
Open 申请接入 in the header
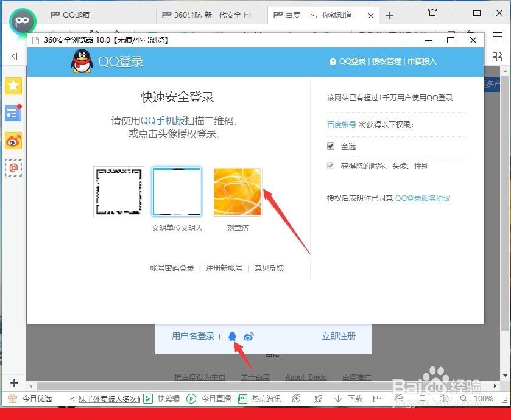pos(422,61)
